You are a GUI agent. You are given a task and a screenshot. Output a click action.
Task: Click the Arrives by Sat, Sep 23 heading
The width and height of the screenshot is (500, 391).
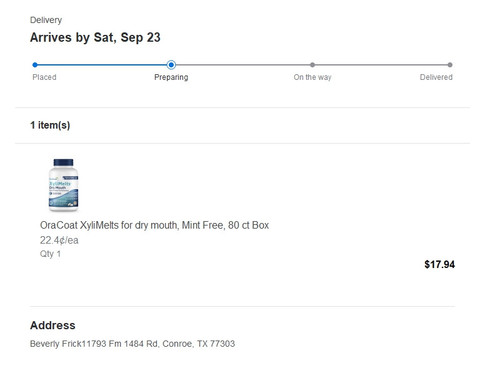pyautogui.click(x=95, y=38)
